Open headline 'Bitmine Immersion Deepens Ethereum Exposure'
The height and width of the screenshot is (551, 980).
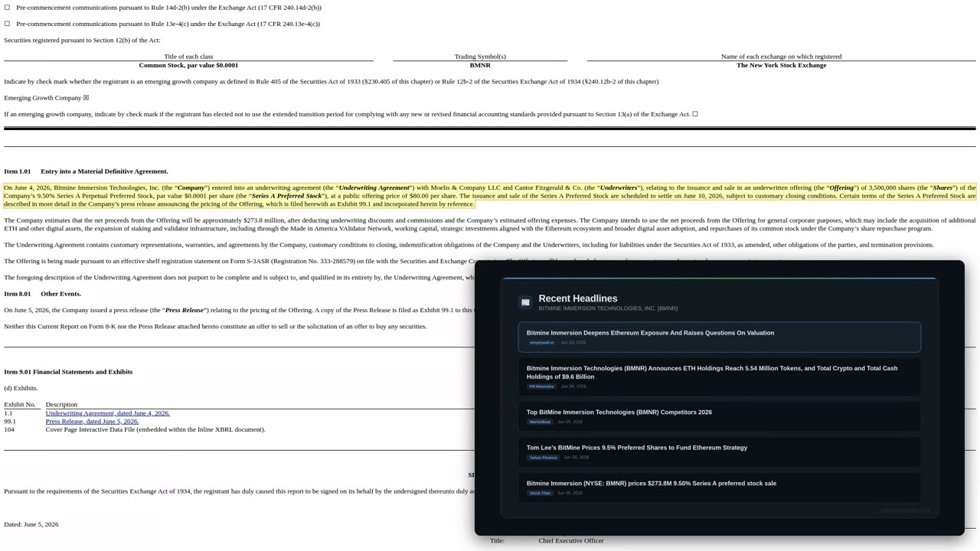click(720, 337)
